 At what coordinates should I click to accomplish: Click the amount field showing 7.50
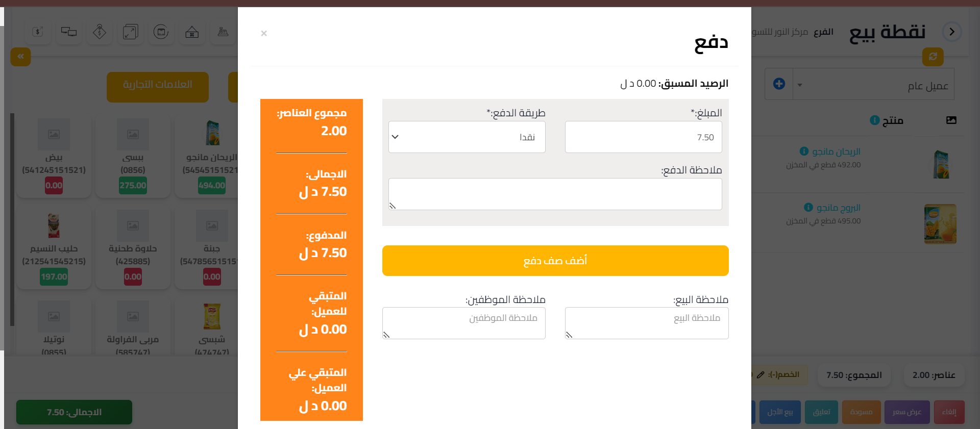tap(643, 137)
